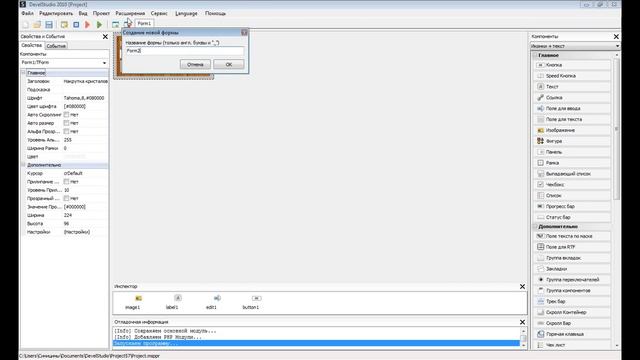Select the Поле текста по маске component
Viewport: 640px width, 360px height.
(x=572, y=236)
